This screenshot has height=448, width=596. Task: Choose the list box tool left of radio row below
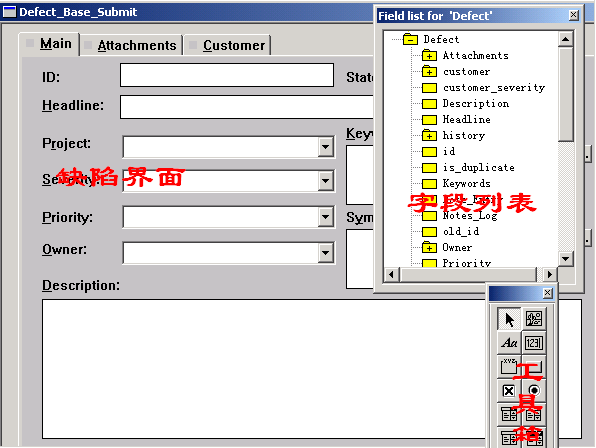tap(509, 415)
